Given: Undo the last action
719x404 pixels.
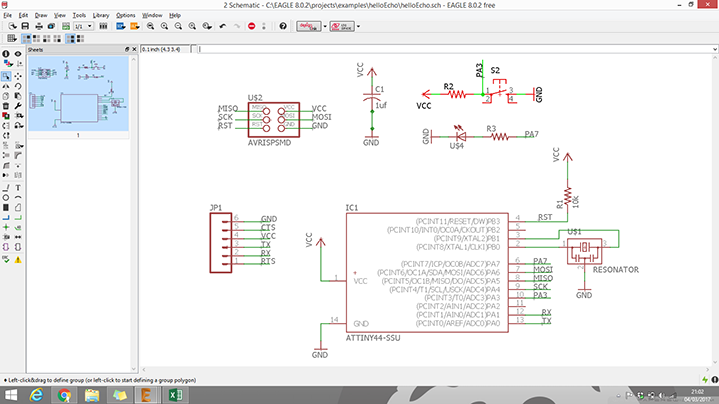Looking at the screenshot, I should pos(223,26).
